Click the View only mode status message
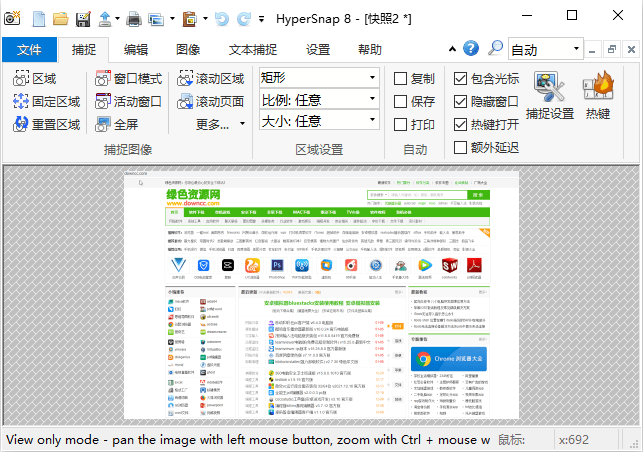643x452 pixels. 248,440
